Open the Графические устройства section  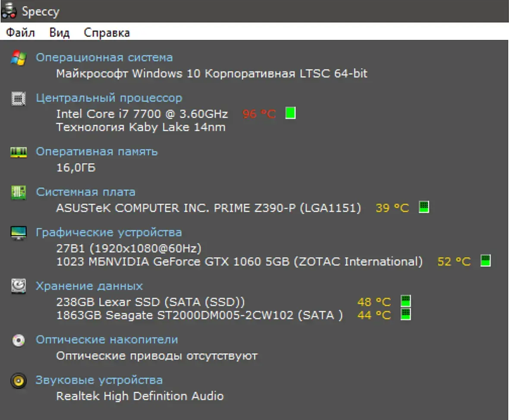108,233
